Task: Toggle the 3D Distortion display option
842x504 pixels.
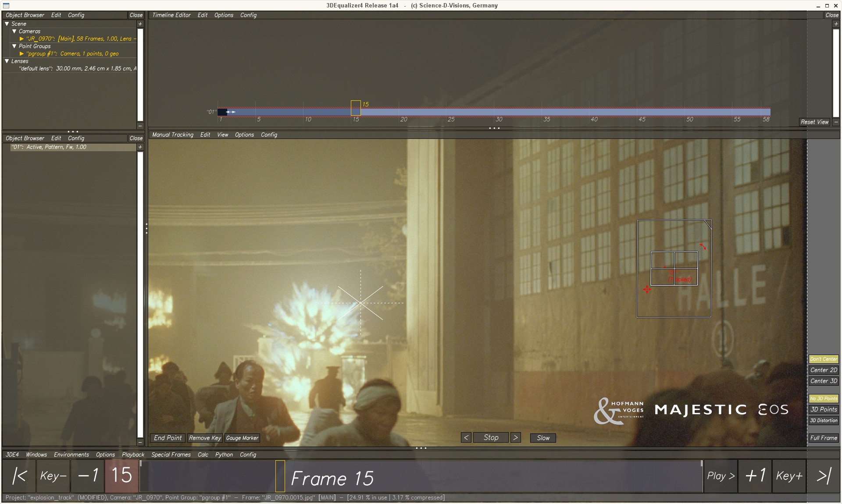Action: click(824, 420)
